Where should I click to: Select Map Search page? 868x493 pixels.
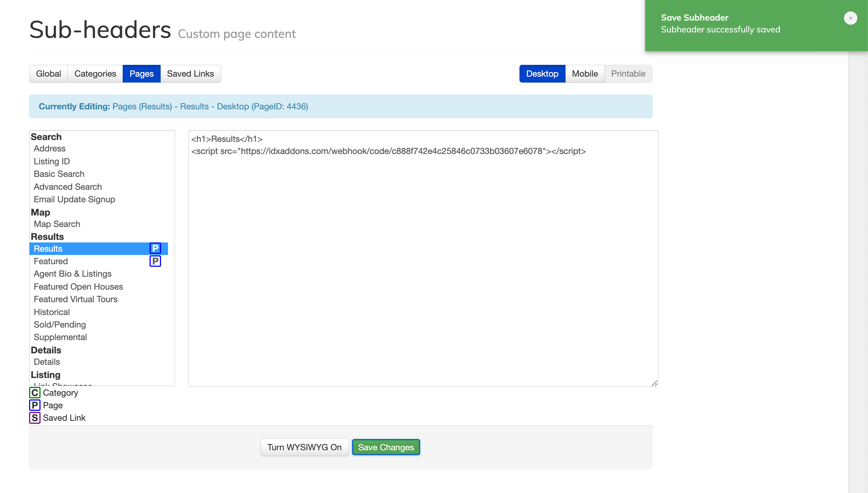pyautogui.click(x=57, y=224)
